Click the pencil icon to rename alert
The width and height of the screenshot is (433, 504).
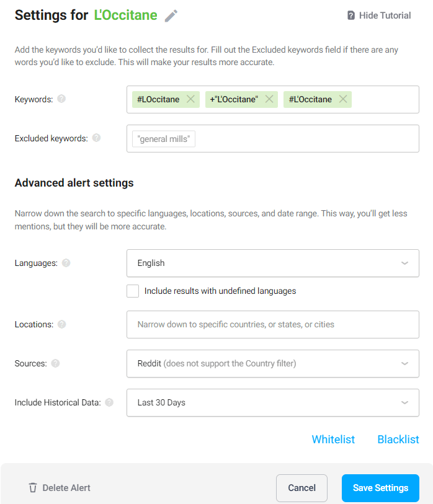[x=171, y=16]
